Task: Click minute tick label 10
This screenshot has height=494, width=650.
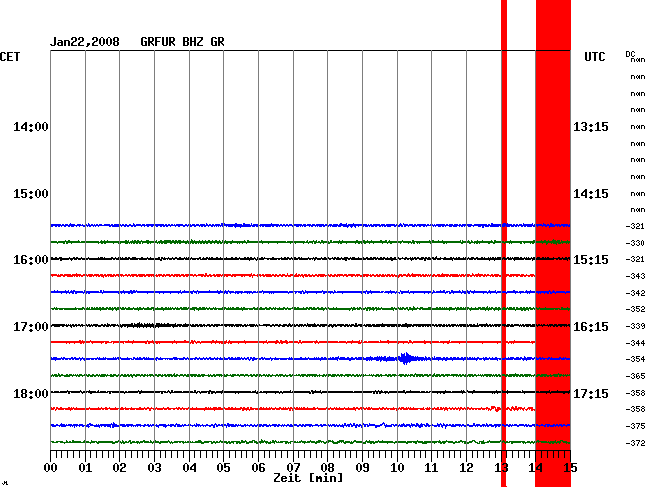Action: 397,468
